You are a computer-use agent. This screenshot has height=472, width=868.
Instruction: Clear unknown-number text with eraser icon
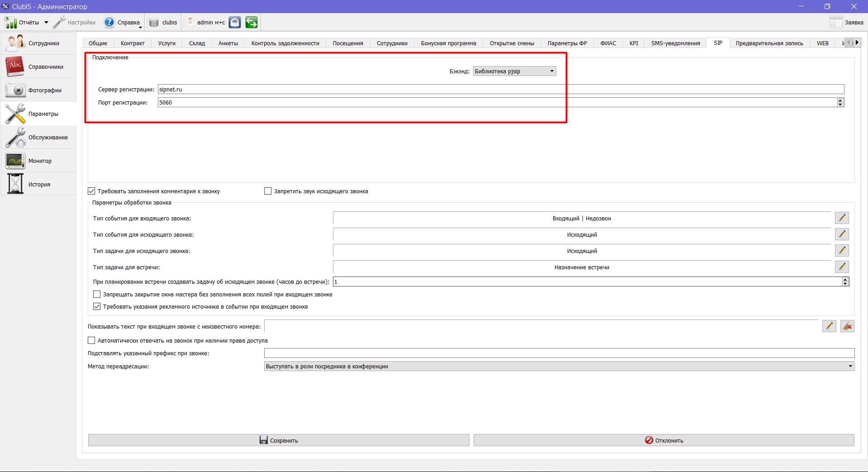point(847,326)
